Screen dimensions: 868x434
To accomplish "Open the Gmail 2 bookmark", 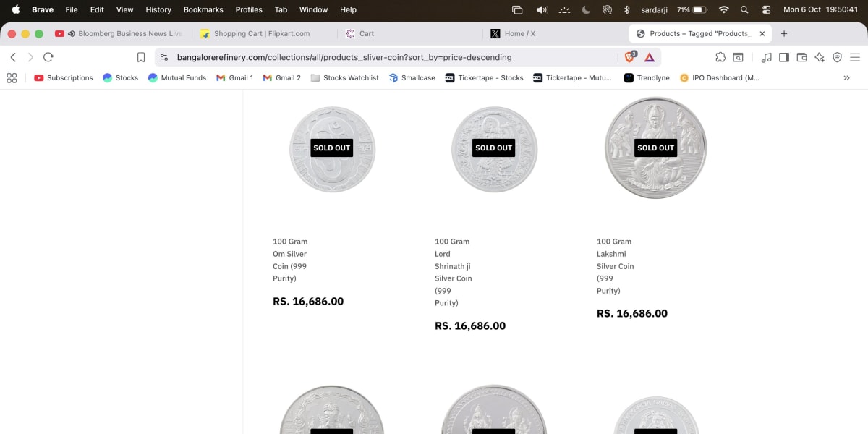I will (282, 77).
